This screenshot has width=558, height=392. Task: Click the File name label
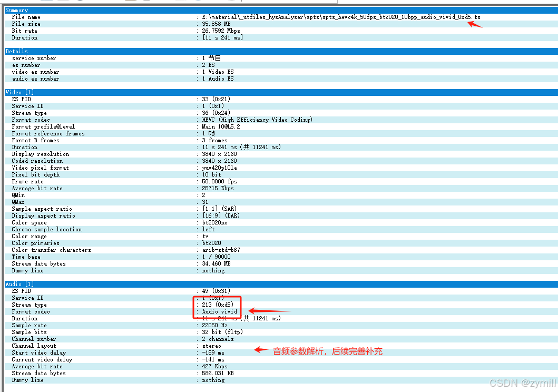[x=26, y=17]
